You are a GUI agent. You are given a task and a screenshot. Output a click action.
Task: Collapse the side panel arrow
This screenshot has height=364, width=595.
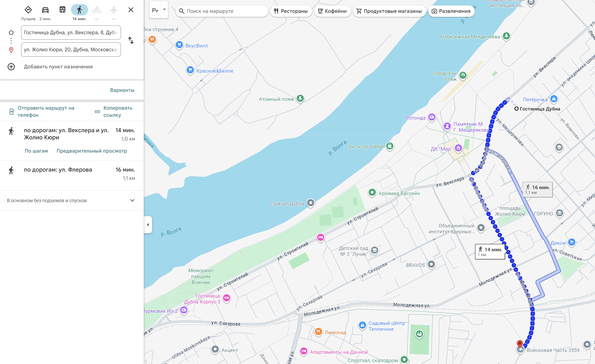coord(148,224)
